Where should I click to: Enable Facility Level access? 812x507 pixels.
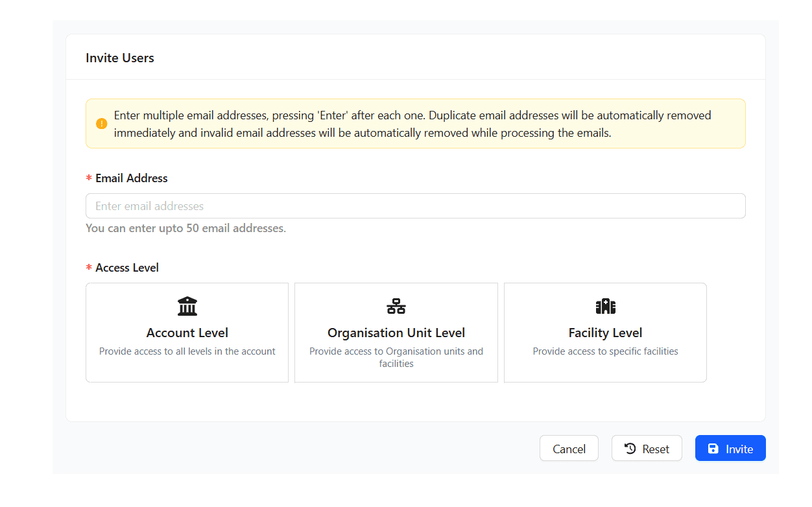coord(605,332)
